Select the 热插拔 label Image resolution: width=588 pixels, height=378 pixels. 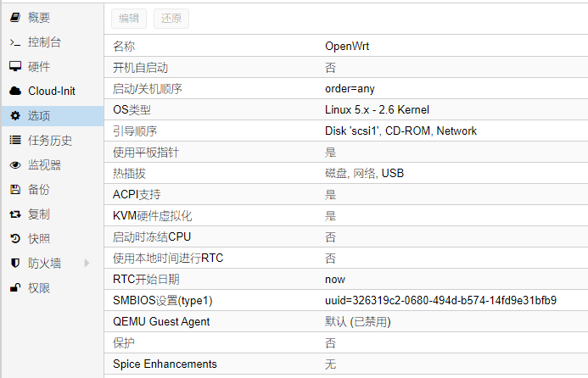(x=129, y=174)
